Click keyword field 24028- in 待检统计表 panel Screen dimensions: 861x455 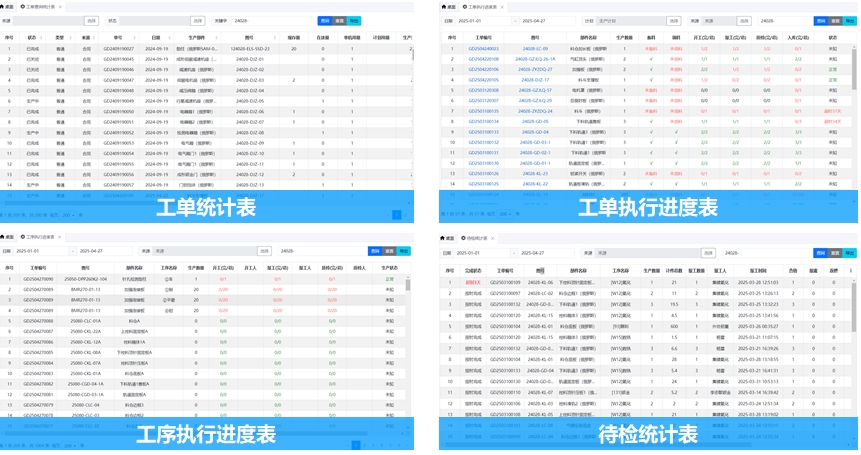point(766,253)
